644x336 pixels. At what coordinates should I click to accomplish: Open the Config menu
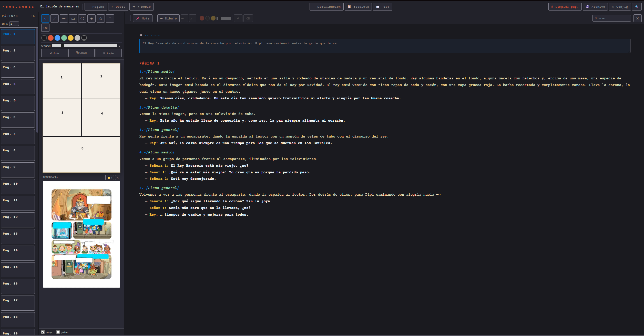pos(620,7)
